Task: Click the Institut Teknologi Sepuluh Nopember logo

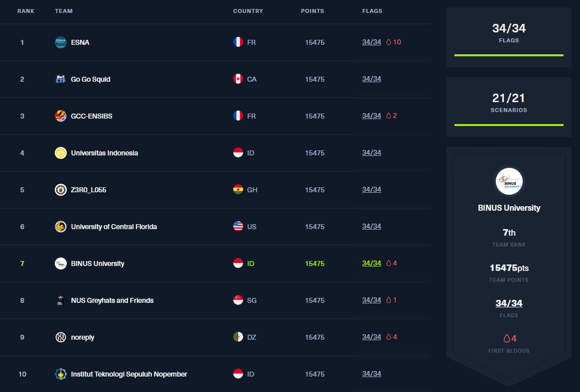Action: point(61,374)
